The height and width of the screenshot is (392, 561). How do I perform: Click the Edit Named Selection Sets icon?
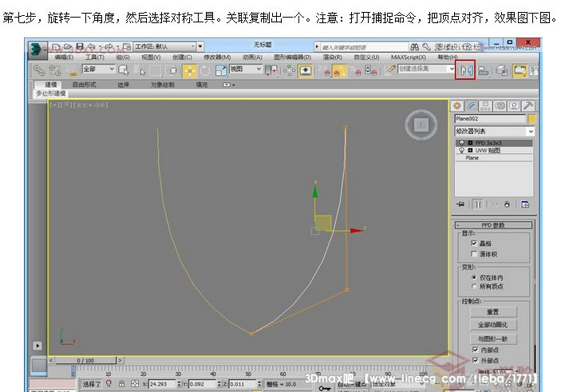389,69
